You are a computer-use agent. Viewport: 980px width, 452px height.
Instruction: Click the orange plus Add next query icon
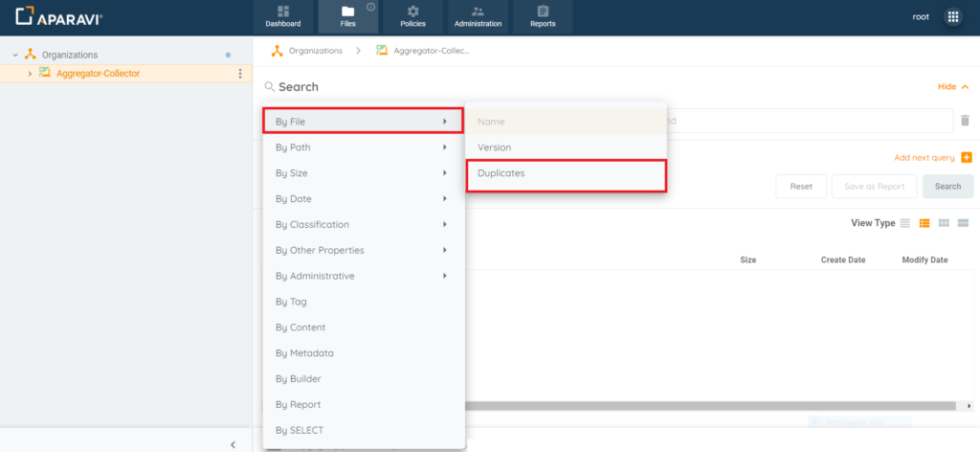(x=966, y=157)
